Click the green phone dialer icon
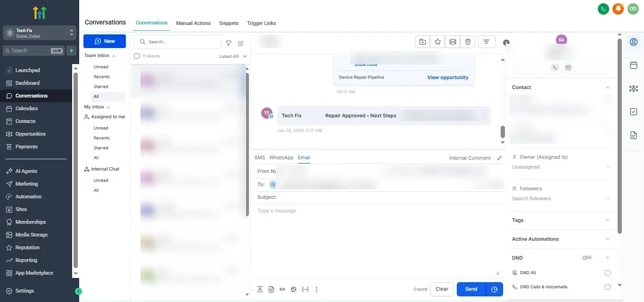The width and height of the screenshot is (644, 302). coord(603,8)
